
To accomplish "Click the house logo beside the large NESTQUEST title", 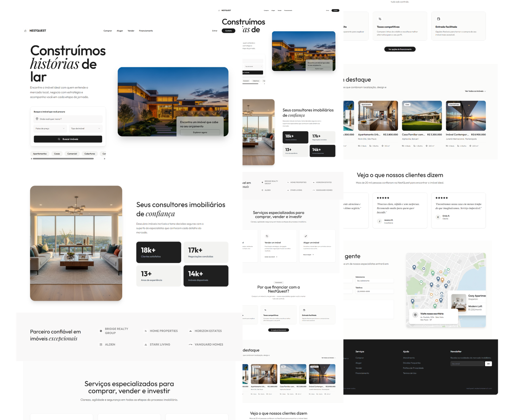I will click(26, 31).
